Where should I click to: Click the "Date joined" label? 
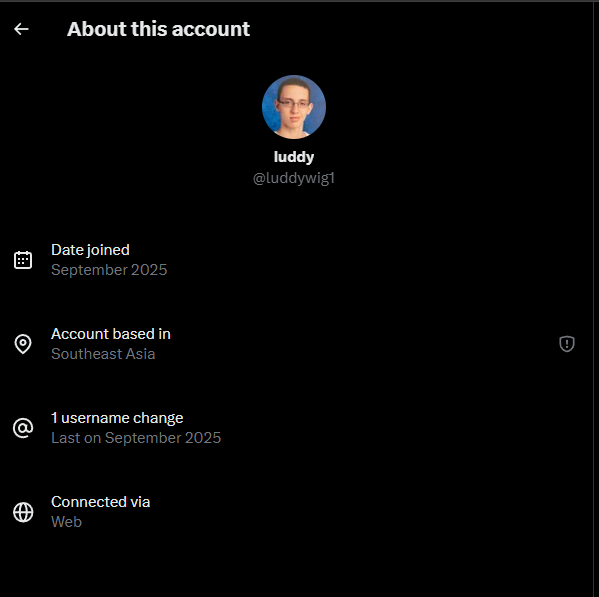90,250
